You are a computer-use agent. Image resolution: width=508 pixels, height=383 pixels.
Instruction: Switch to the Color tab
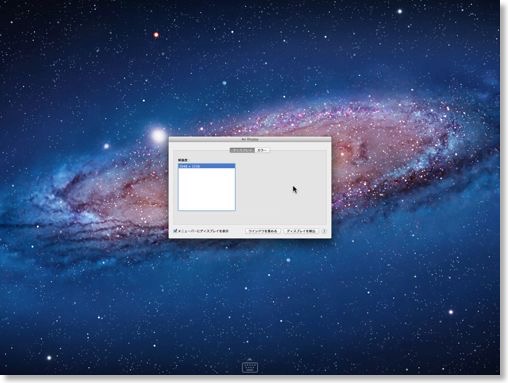tap(262, 150)
